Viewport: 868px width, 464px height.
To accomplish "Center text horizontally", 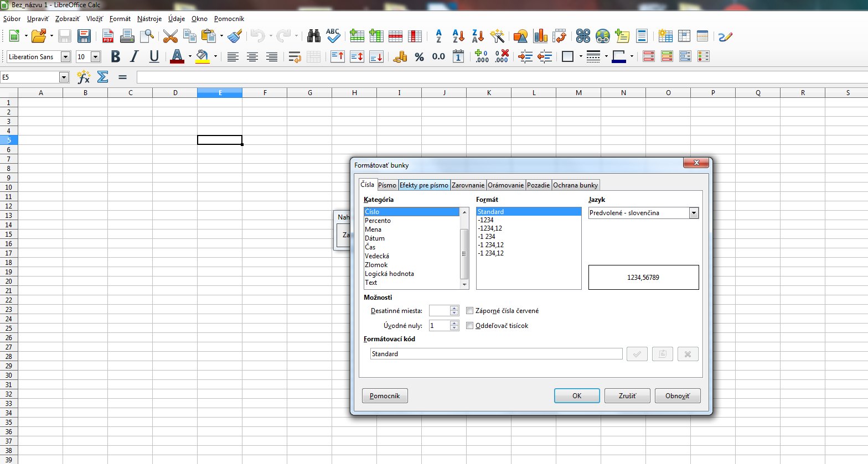I will tap(252, 56).
